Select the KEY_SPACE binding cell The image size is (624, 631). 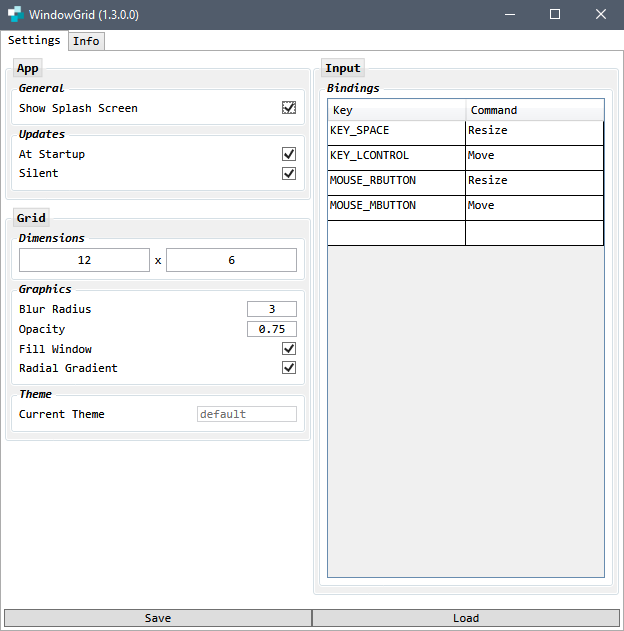pyautogui.click(x=397, y=133)
